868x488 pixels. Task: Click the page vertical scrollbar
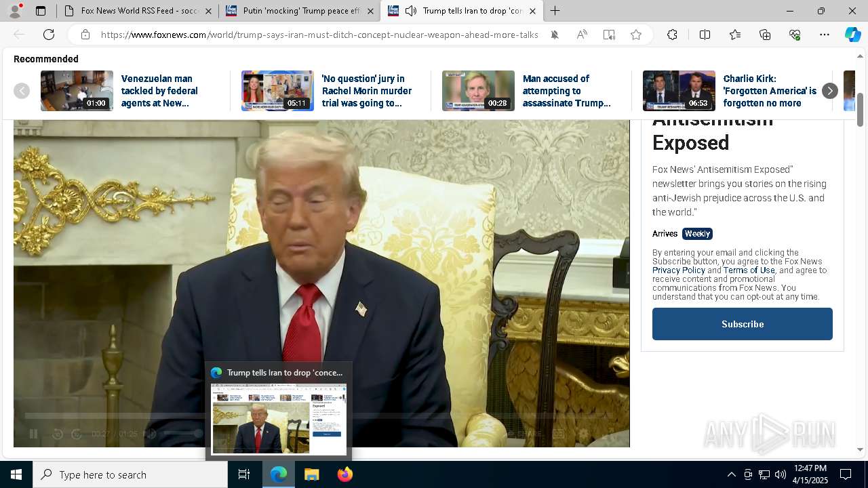pyautogui.click(x=861, y=110)
